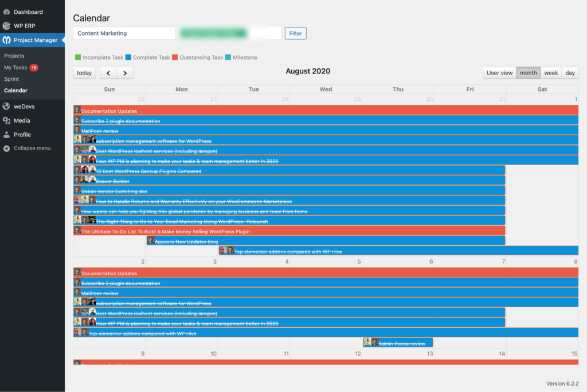Click the teal Milestone legend swatch
The image size is (587, 392).
click(x=228, y=57)
